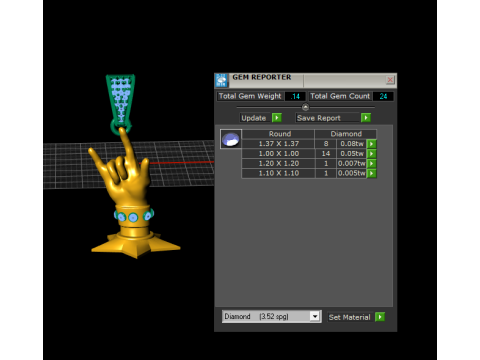Click the green gem-set bail in viewport

point(120,103)
